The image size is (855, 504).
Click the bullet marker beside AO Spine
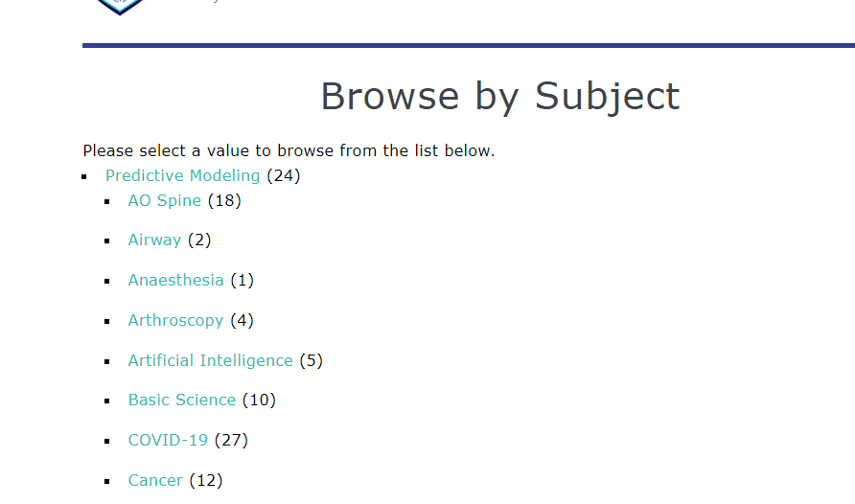click(107, 201)
